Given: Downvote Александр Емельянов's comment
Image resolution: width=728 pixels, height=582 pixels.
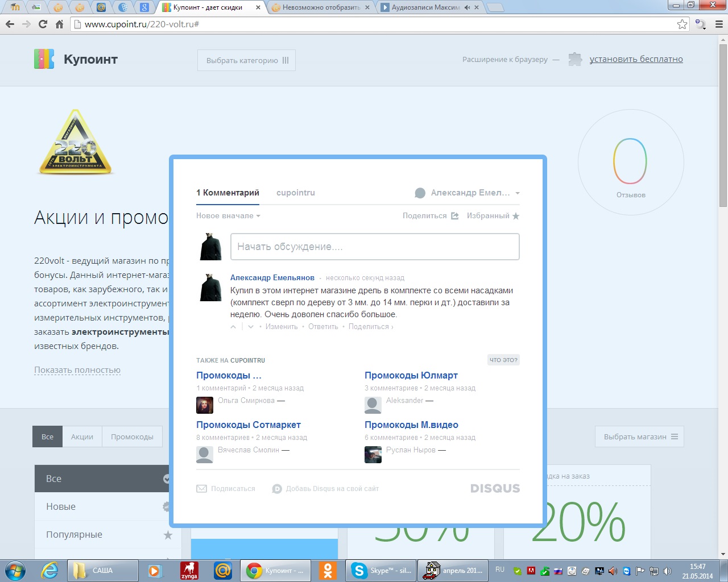Looking at the screenshot, I should [x=251, y=327].
